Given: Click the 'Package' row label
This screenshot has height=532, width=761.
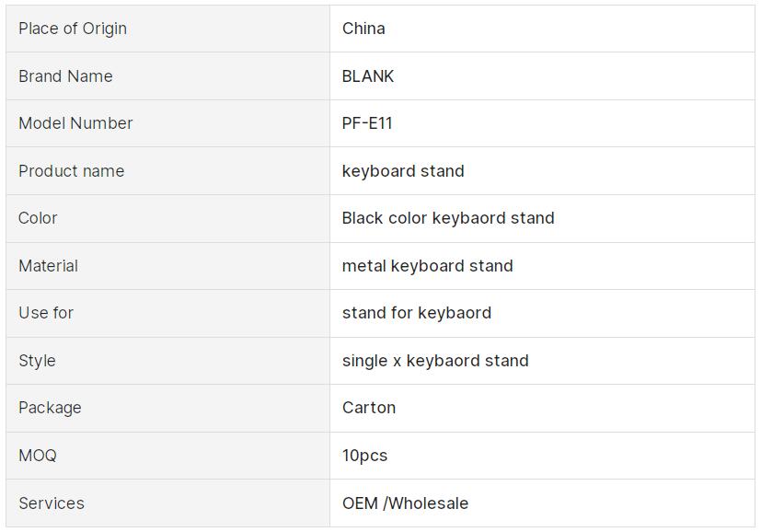Looking at the screenshot, I should [x=50, y=408].
